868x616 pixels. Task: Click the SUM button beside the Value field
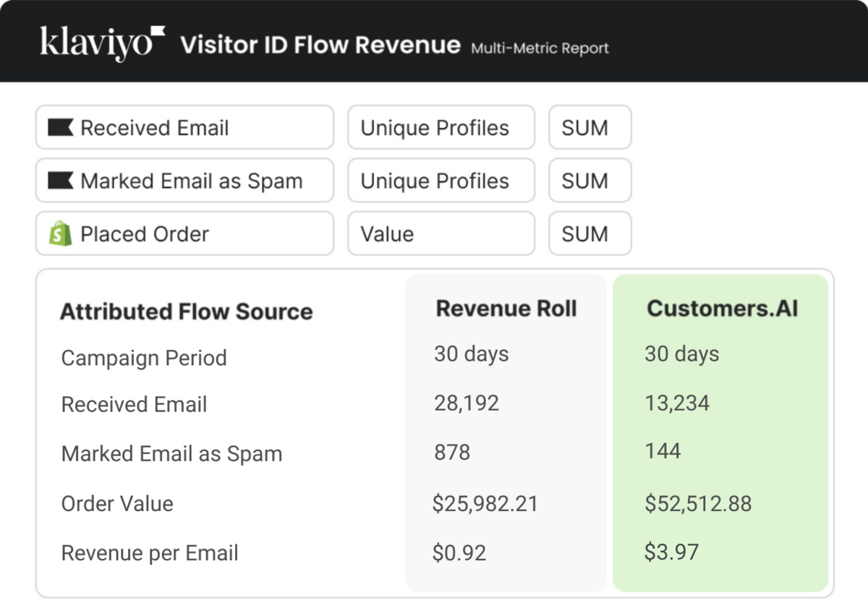(590, 234)
